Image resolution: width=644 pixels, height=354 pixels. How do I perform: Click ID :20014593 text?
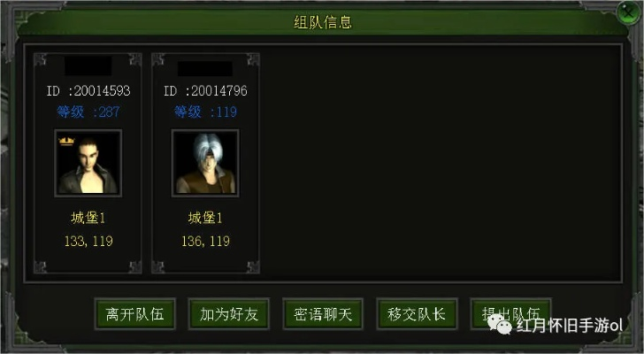pyautogui.click(x=88, y=91)
